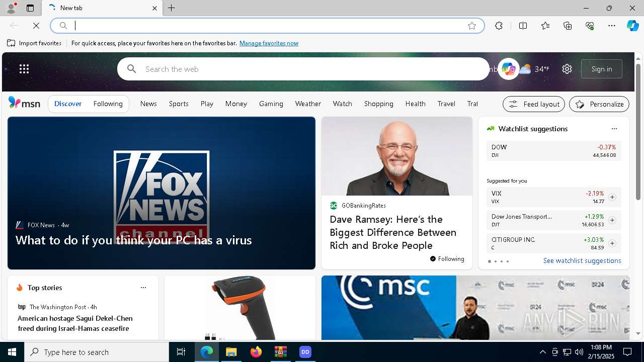Add this page to favorites star
The height and width of the screenshot is (362, 644).
[472, 26]
